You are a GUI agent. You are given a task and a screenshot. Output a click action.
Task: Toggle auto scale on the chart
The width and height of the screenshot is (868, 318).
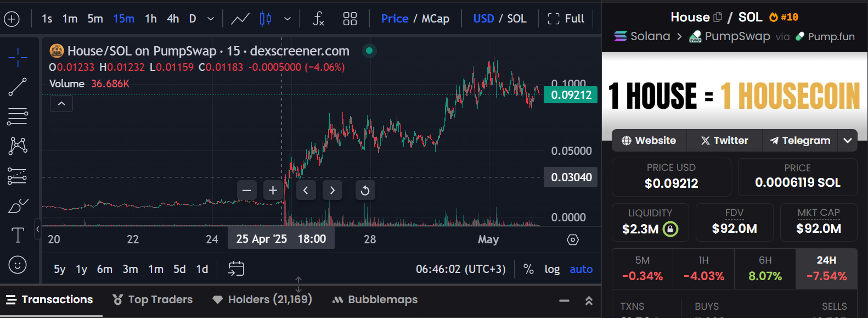click(x=581, y=269)
